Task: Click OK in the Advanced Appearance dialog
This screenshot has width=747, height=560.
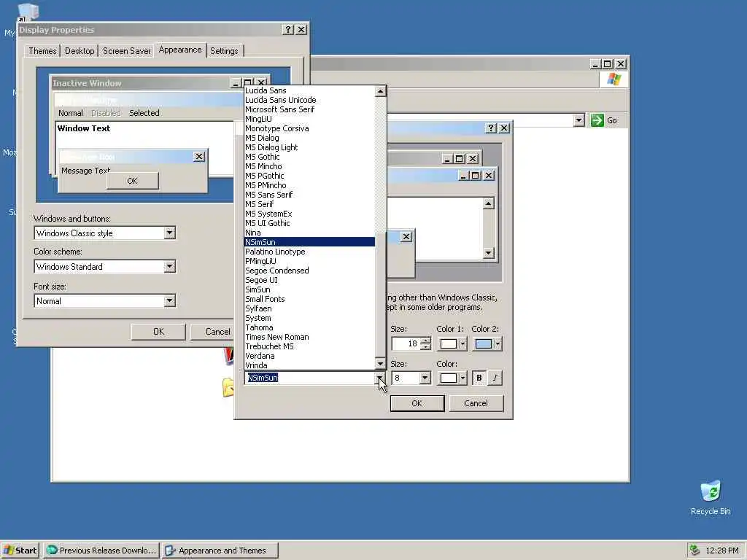Action: 417,403
